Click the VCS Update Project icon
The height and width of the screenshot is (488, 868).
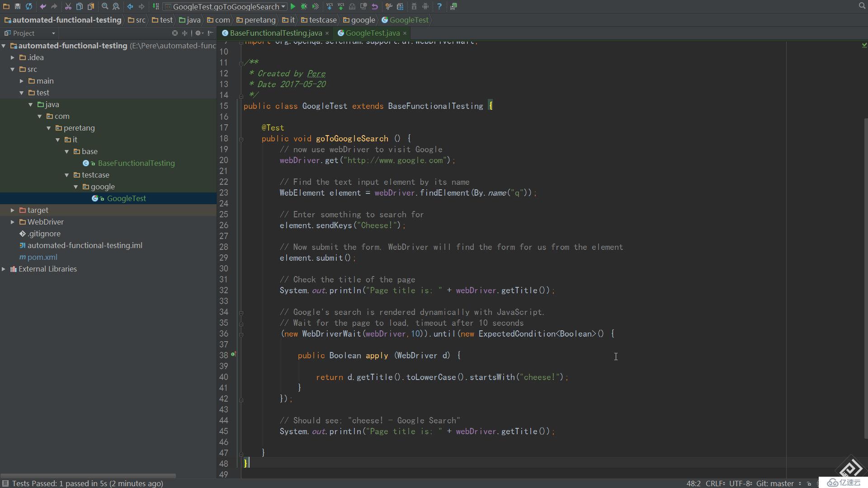[x=330, y=6]
